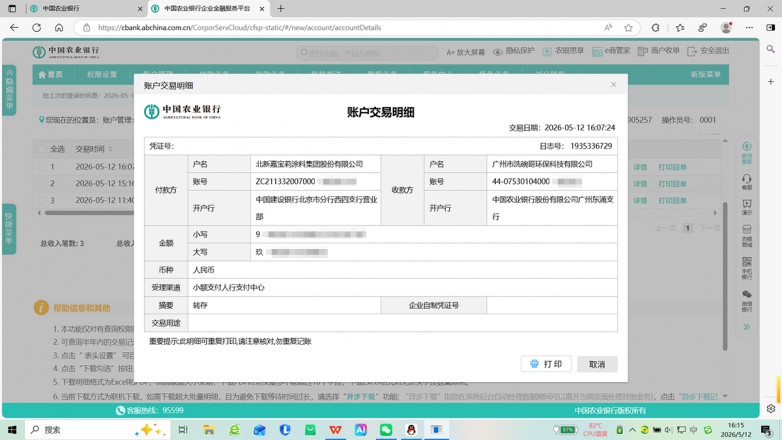Image resolution: width=782 pixels, height=440 pixels.
Task: Open the taskbar clock and date
Action: (736, 430)
